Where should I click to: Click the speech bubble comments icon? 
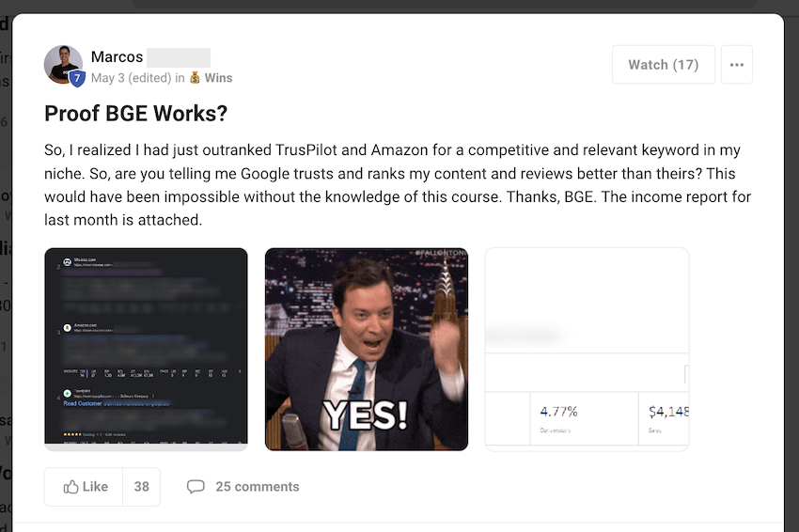pyautogui.click(x=196, y=487)
